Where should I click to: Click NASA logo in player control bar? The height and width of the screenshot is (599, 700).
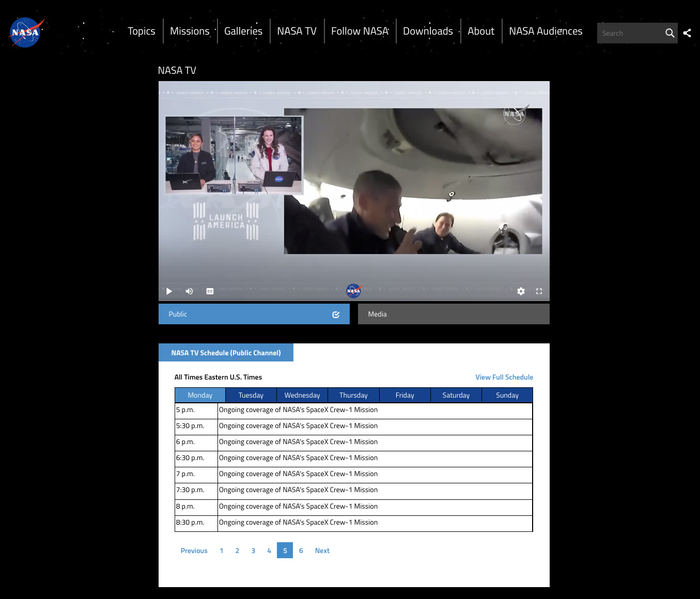tap(354, 291)
